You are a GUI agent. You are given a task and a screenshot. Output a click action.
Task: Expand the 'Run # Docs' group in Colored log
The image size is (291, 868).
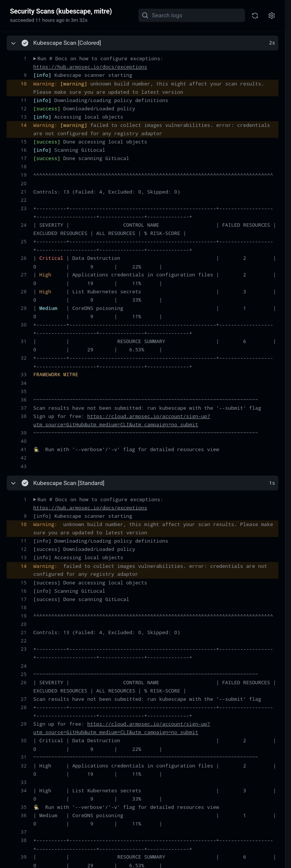(x=34, y=58)
